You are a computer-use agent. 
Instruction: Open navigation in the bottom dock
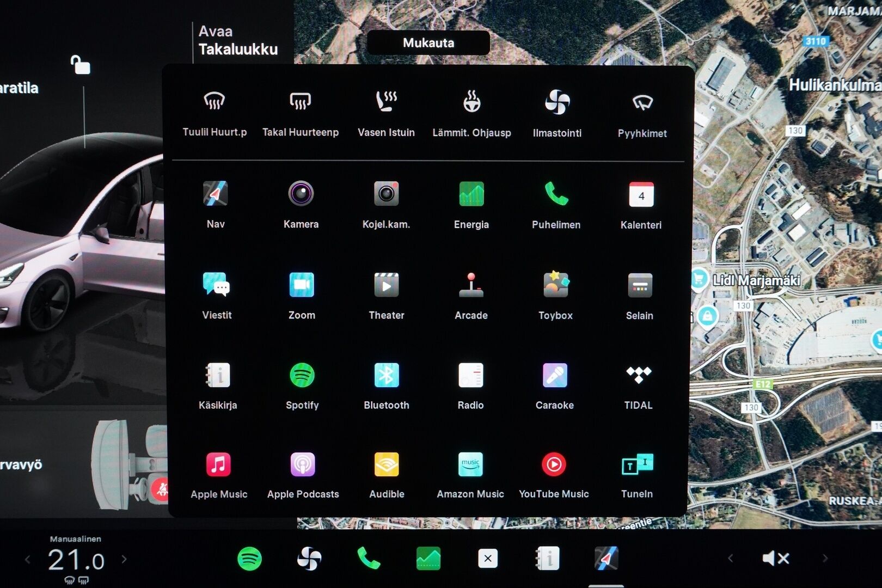[606, 558]
